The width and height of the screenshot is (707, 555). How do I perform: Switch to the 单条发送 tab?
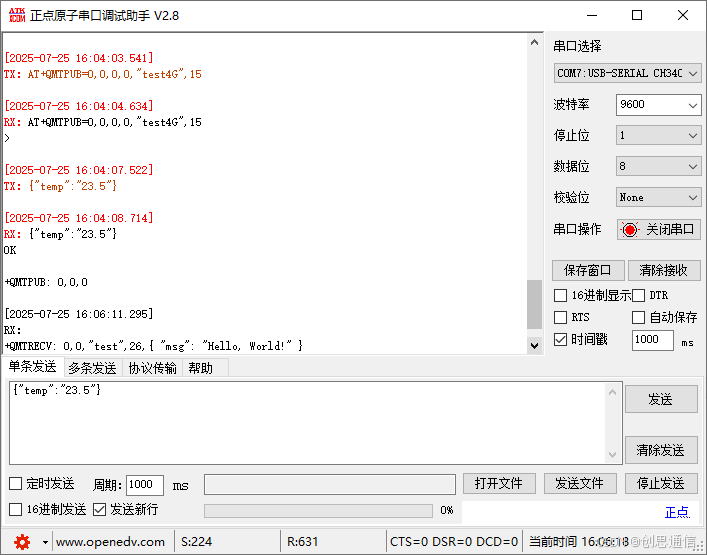click(32, 367)
